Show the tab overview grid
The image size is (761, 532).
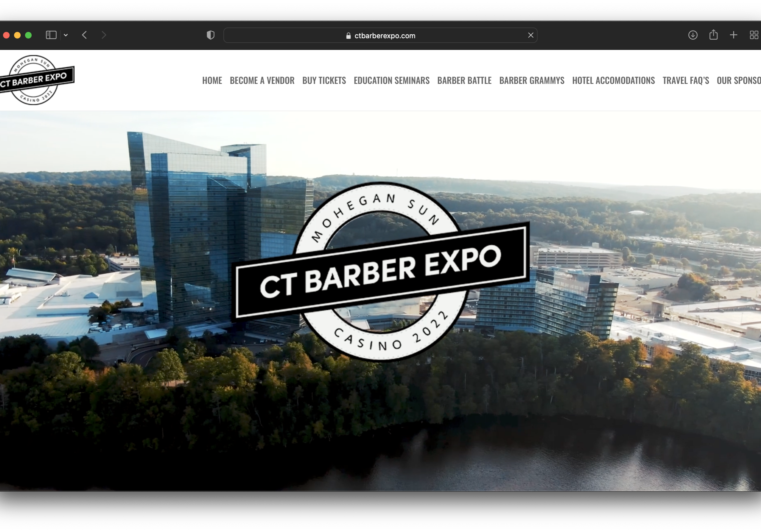click(x=754, y=35)
